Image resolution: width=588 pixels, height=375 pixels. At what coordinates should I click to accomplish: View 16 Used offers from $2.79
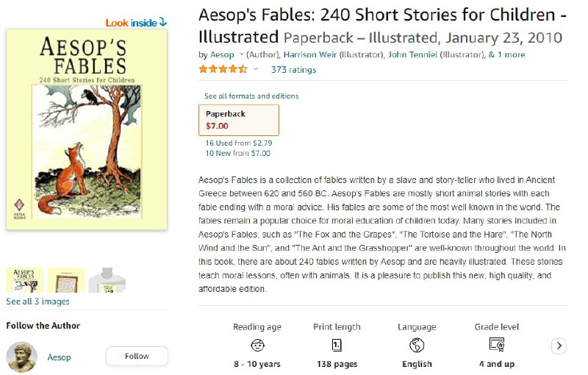[239, 143]
